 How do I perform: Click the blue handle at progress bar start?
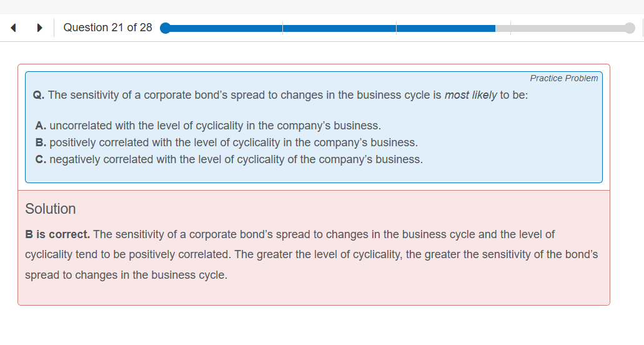tap(165, 28)
